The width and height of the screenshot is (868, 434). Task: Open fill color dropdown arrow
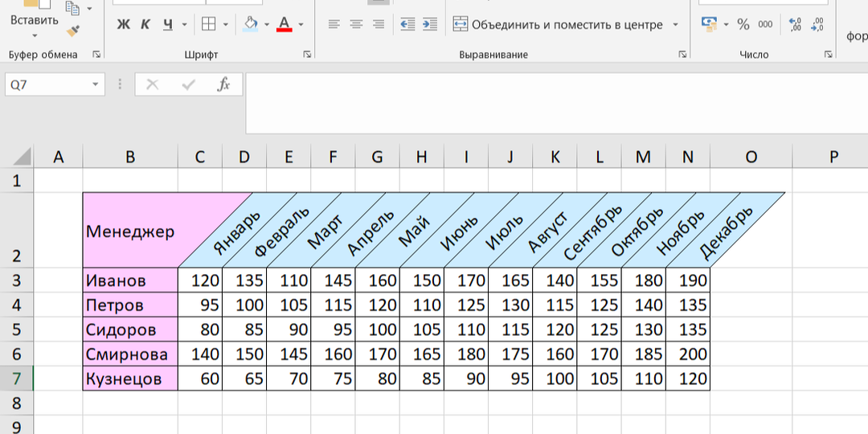(x=266, y=24)
